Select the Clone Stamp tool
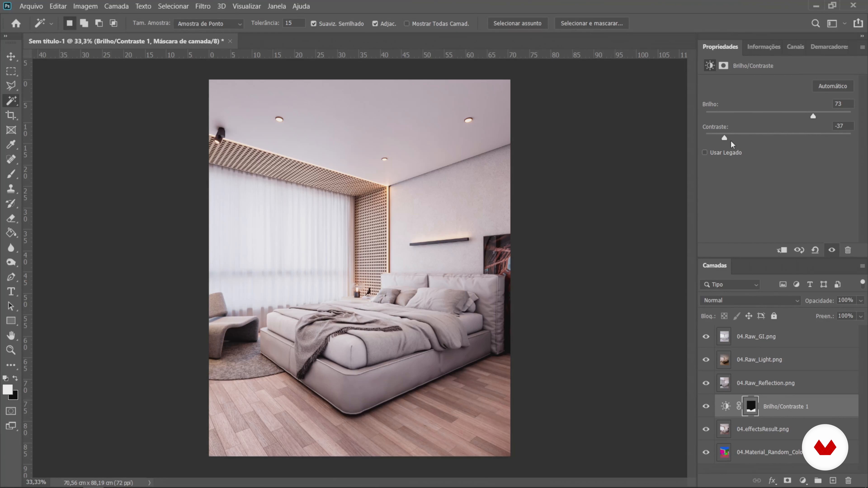Screen dimensions: 868x488 click(x=11, y=189)
